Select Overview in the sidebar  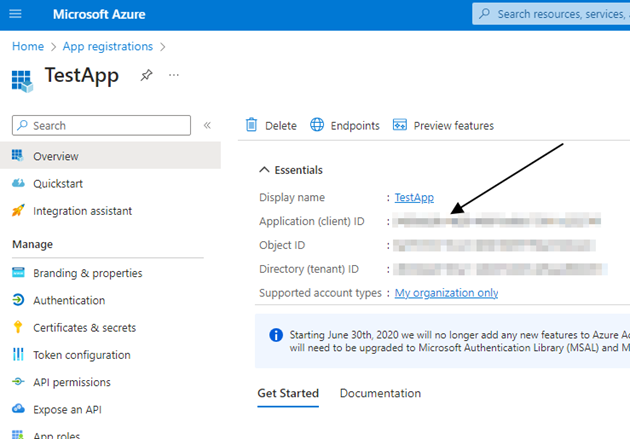click(110, 156)
